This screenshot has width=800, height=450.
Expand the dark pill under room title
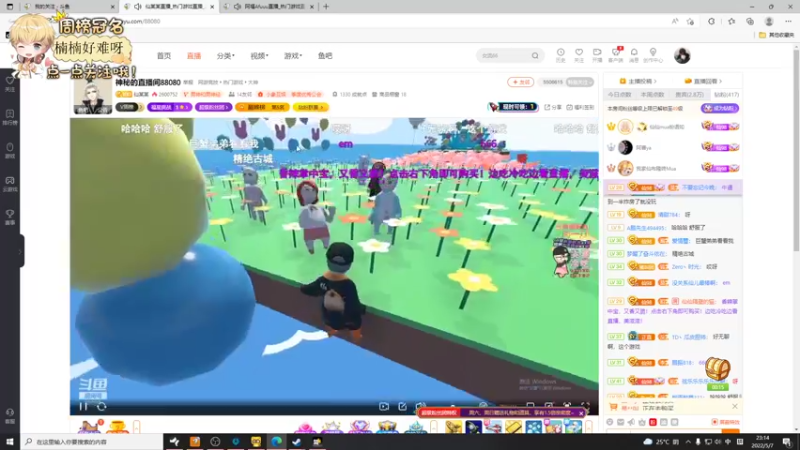130,107
